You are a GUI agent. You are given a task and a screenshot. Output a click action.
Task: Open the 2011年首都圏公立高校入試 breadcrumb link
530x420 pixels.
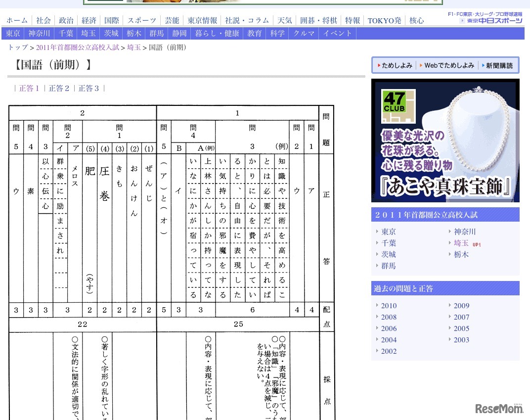77,47
